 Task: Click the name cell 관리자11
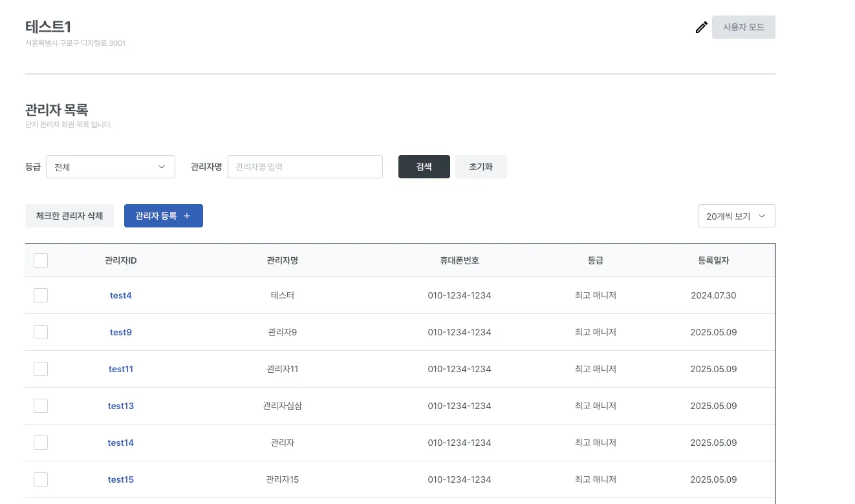283,369
